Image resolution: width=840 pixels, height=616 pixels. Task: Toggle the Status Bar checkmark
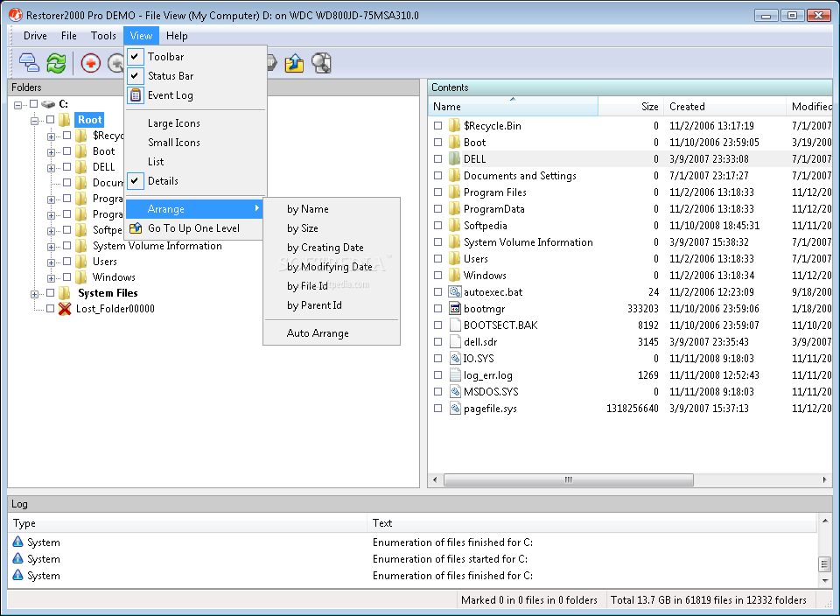(x=135, y=75)
